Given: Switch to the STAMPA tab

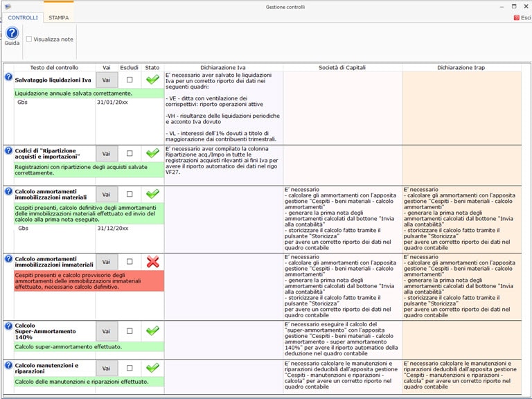Looking at the screenshot, I should click(x=59, y=17).
